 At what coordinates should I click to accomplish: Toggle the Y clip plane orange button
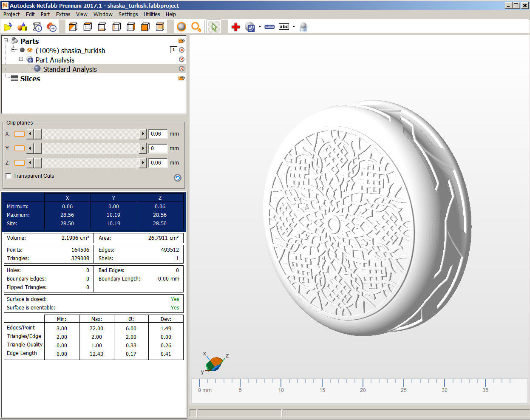point(20,148)
